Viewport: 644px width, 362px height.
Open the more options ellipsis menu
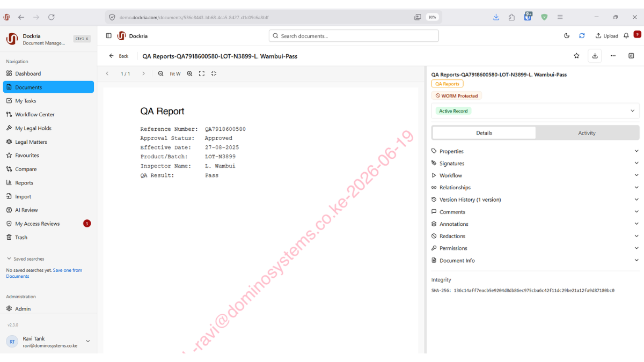click(x=613, y=56)
